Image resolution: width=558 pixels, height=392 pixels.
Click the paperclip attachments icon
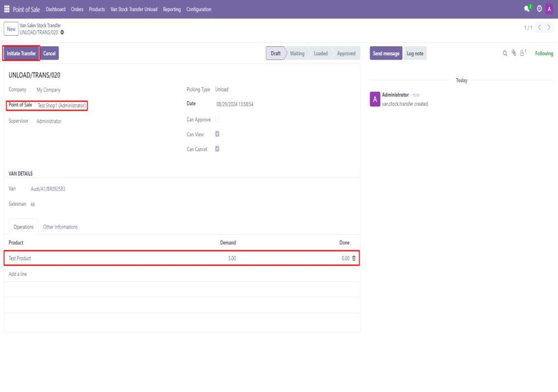tap(513, 54)
